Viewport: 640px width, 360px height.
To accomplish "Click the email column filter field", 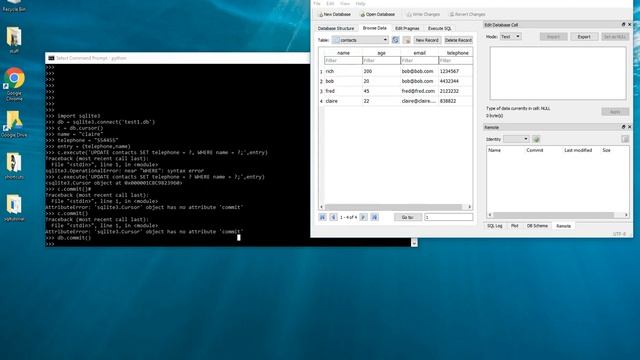I will point(419,60).
